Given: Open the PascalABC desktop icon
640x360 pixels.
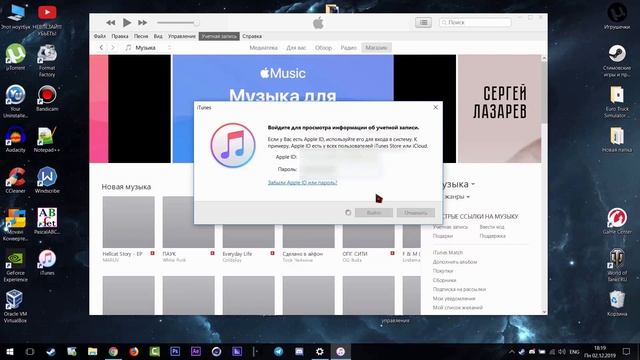Looking at the screenshot, I should point(47,220).
